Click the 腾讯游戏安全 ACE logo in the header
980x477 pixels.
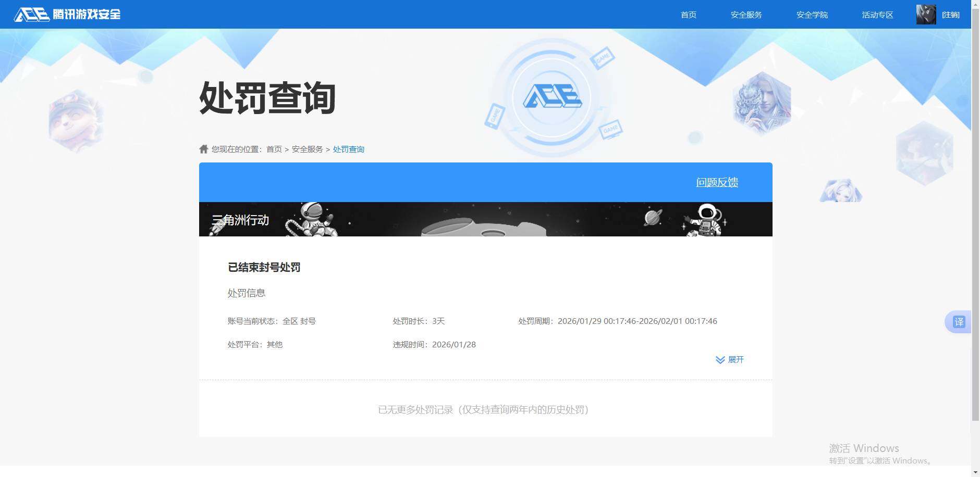(x=67, y=14)
